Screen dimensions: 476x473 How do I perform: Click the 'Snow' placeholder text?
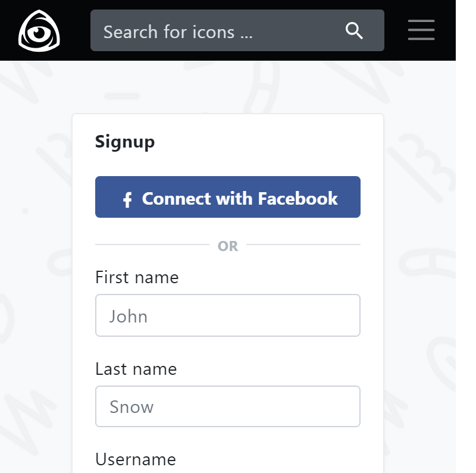coord(131,407)
